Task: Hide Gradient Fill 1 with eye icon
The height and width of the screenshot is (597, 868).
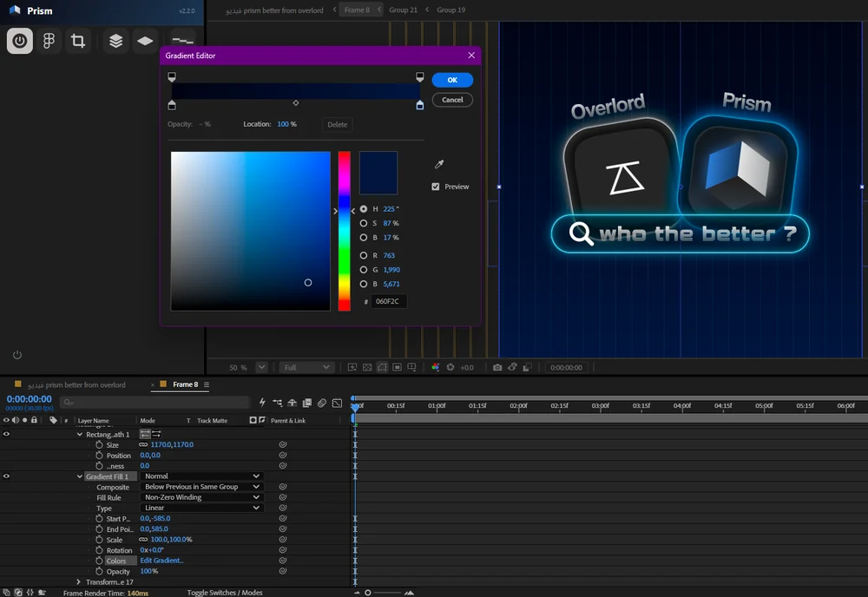Action: coord(7,476)
